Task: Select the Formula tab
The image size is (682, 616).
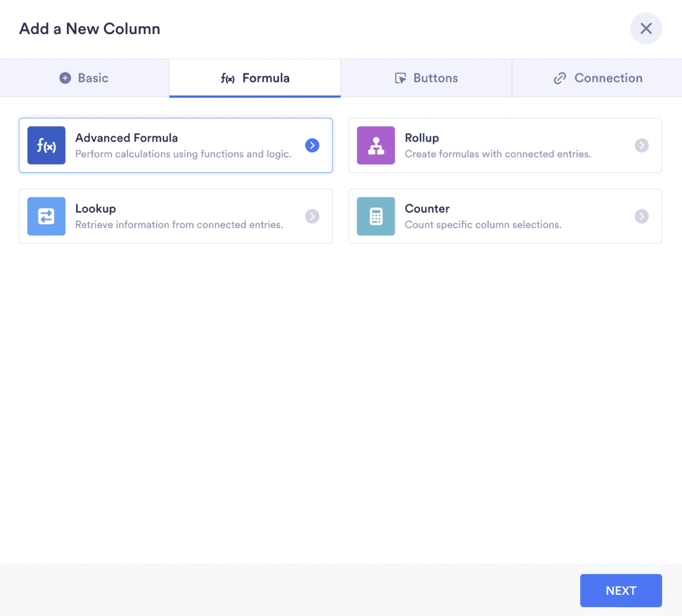Action: tap(254, 78)
